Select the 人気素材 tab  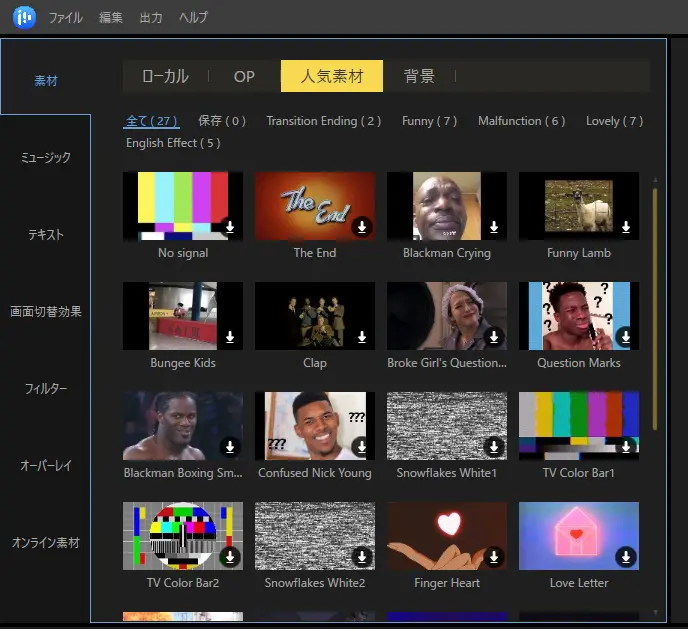pyautogui.click(x=332, y=76)
